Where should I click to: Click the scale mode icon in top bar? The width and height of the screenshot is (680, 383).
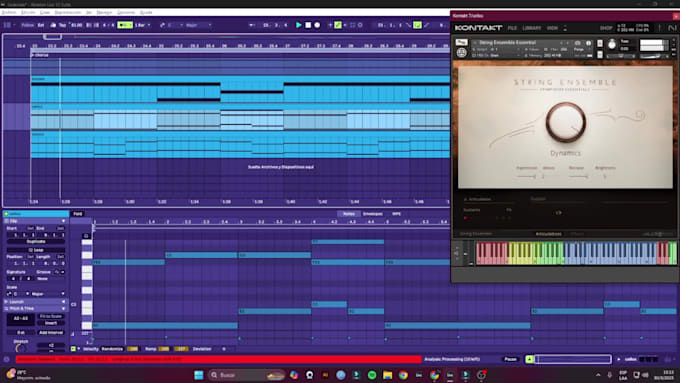[x=162, y=25]
